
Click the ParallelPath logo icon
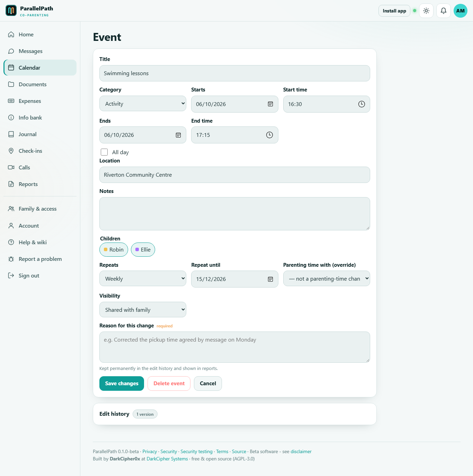coord(11,11)
